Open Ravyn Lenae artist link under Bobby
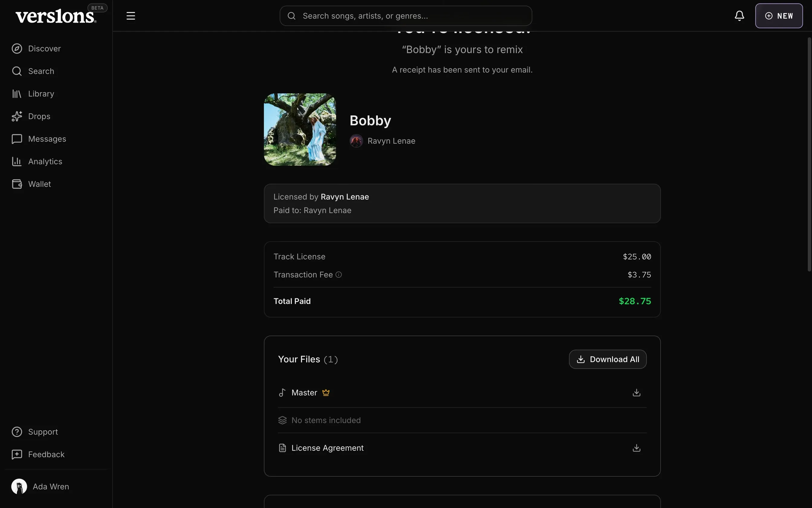Image resolution: width=812 pixels, height=508 pixels. 391,141
